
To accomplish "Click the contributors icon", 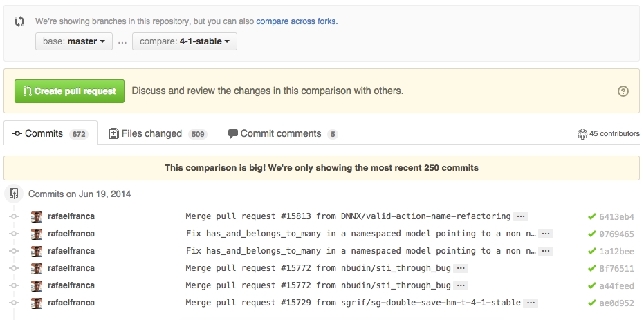I will pyautogui.click(x=582, y=134).
